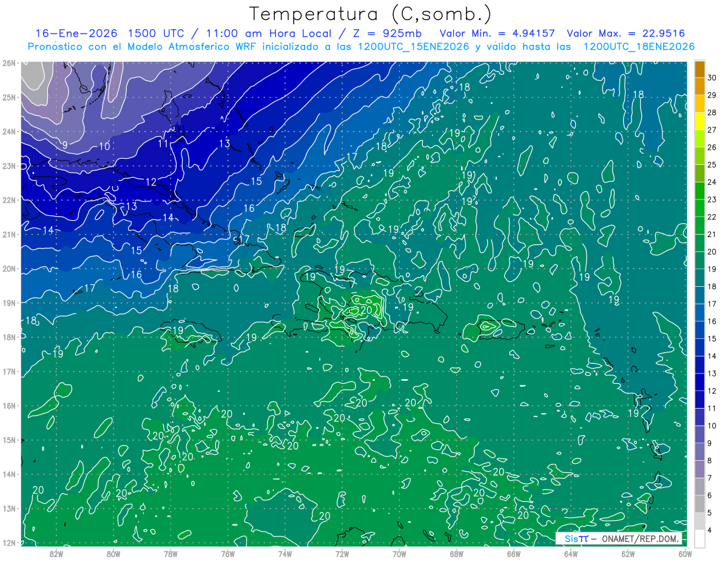This screenshot has width=728, height=562.
Task: Click colorbar swatch between 20 and 21
Action: point(699,243)
